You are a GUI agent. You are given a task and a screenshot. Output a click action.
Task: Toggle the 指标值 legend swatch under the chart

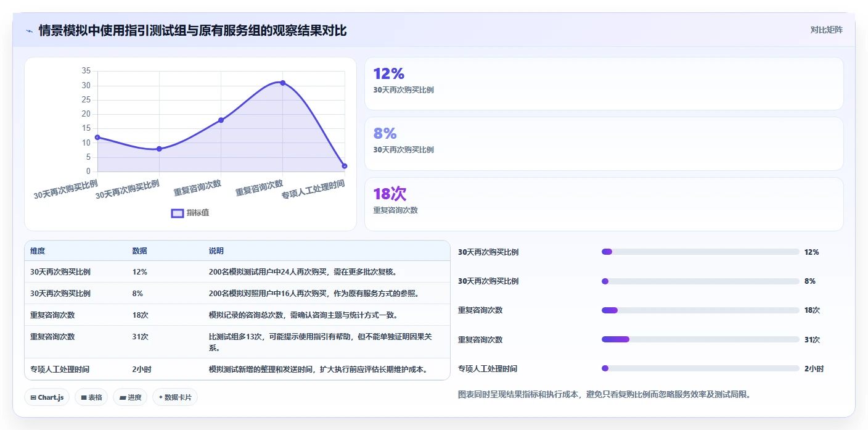click(x=178, y=213)
